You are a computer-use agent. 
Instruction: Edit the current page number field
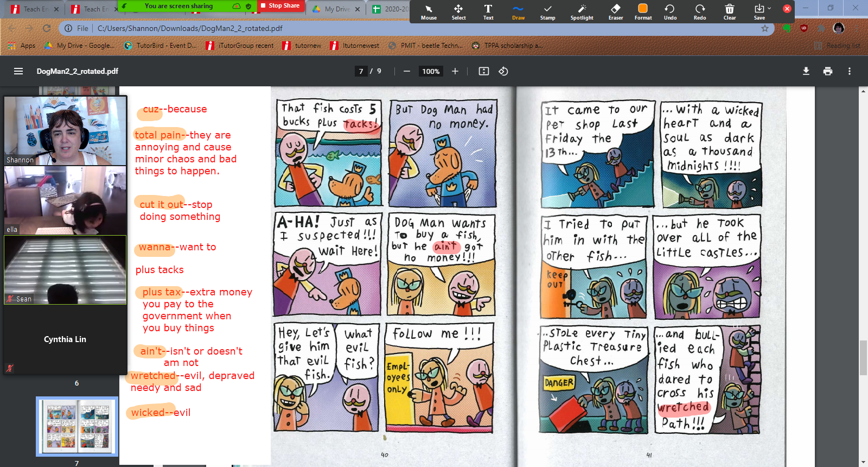[361, 71]
